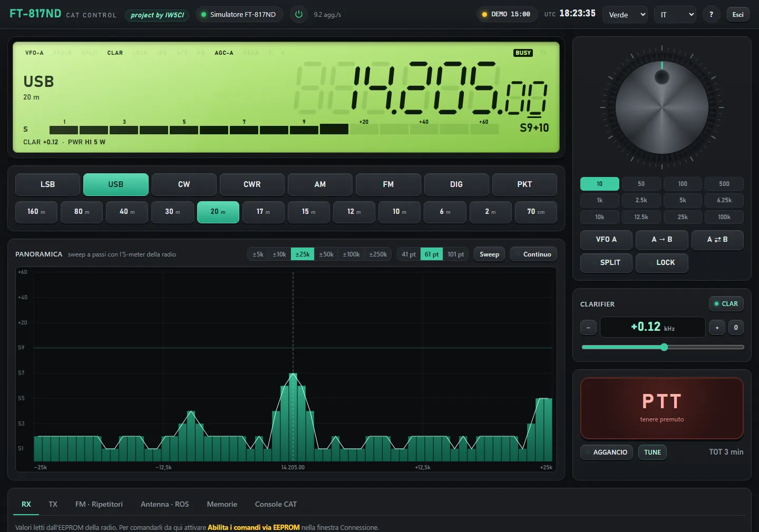Select the 40 m band button
Image resolution: width=759 pixels, height=532 pixels.
point(127,212)
